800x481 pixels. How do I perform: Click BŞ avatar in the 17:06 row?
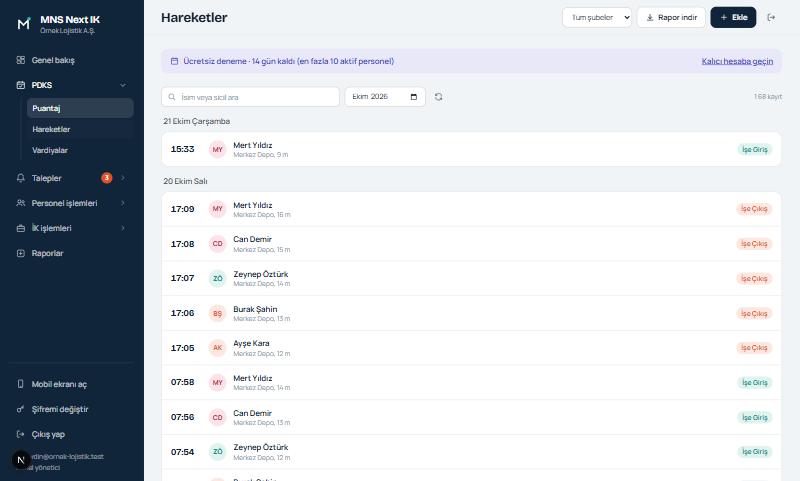point(217,313)
